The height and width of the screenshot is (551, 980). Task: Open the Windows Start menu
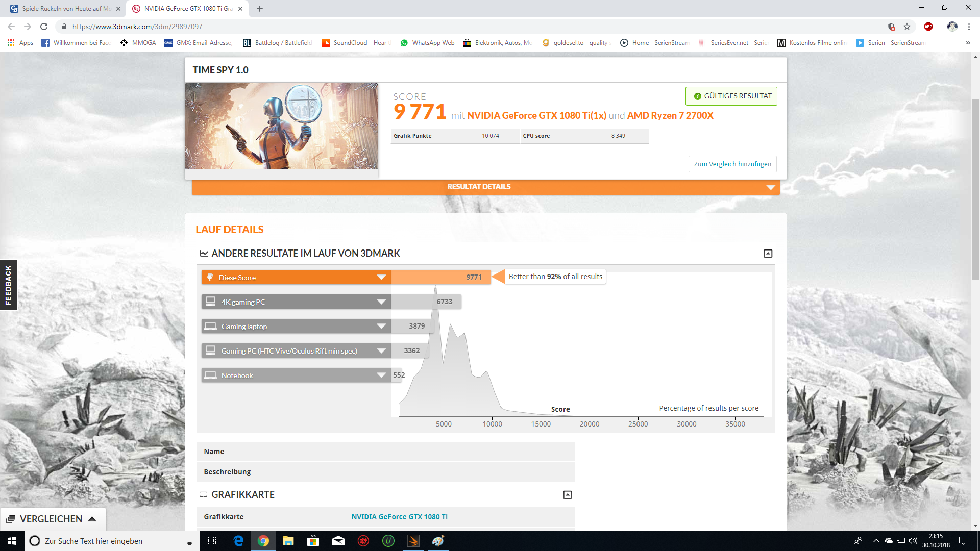[x=12, y=541]
